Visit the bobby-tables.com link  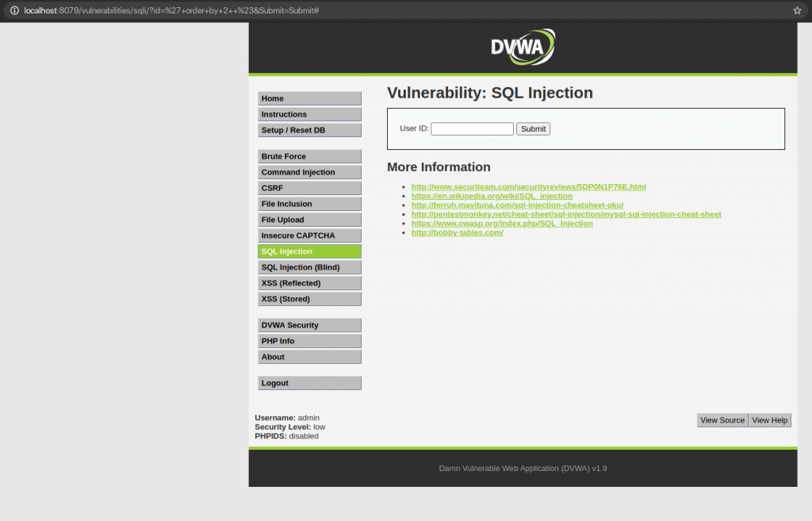click(x=458, y=232)
